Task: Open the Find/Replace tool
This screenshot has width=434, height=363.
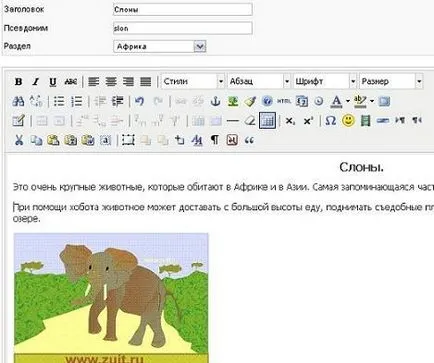Action: (36, 101)
